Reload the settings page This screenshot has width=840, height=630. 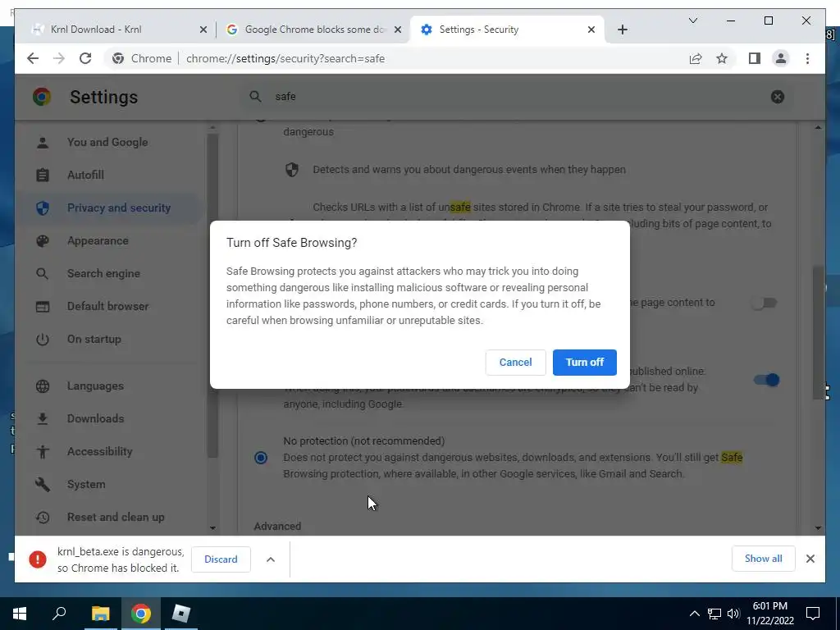click(85, 58)
